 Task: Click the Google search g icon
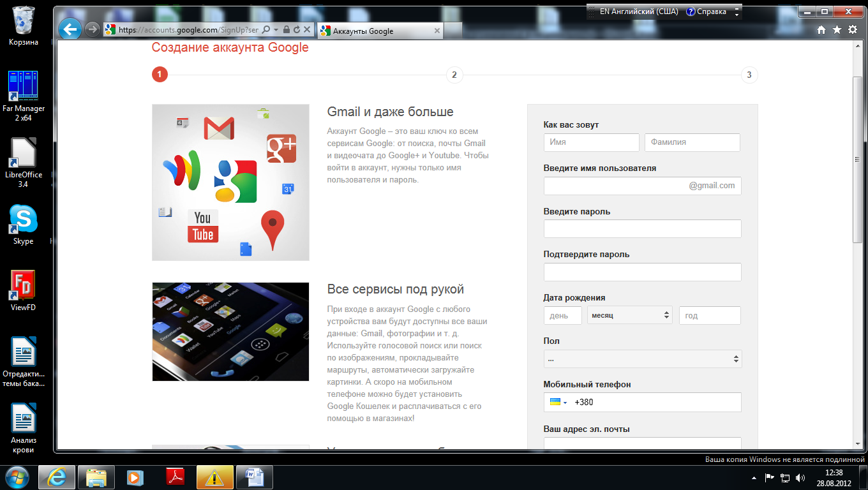236,181
